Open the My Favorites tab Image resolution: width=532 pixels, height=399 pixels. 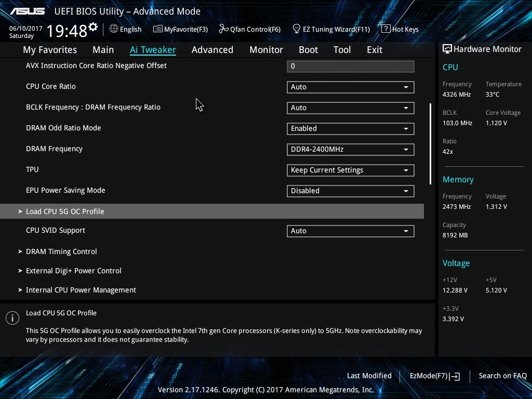pos(50,50)
